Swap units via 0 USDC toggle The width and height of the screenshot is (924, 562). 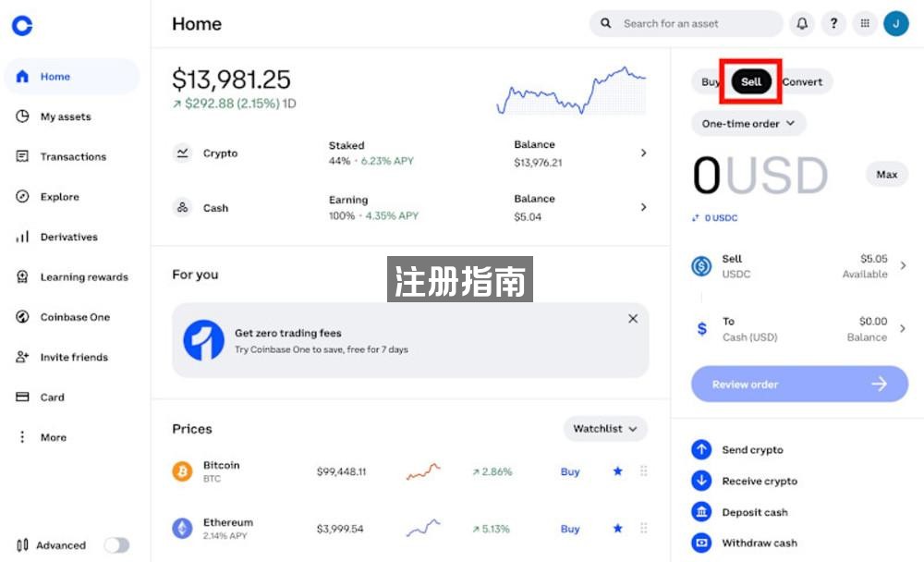[x=715, y=217]
